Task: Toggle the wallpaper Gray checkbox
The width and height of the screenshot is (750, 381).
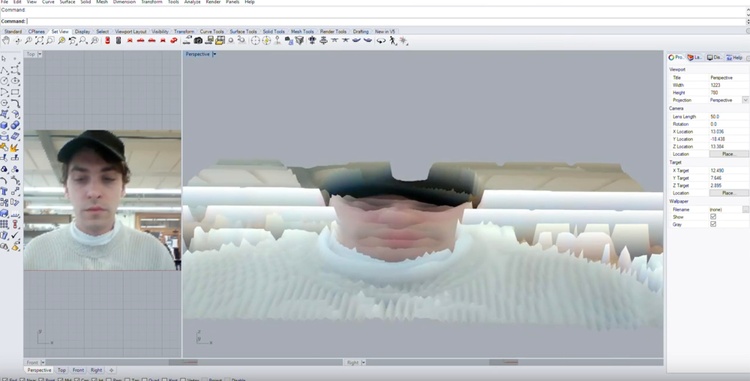Action: [x=713, y=224]
